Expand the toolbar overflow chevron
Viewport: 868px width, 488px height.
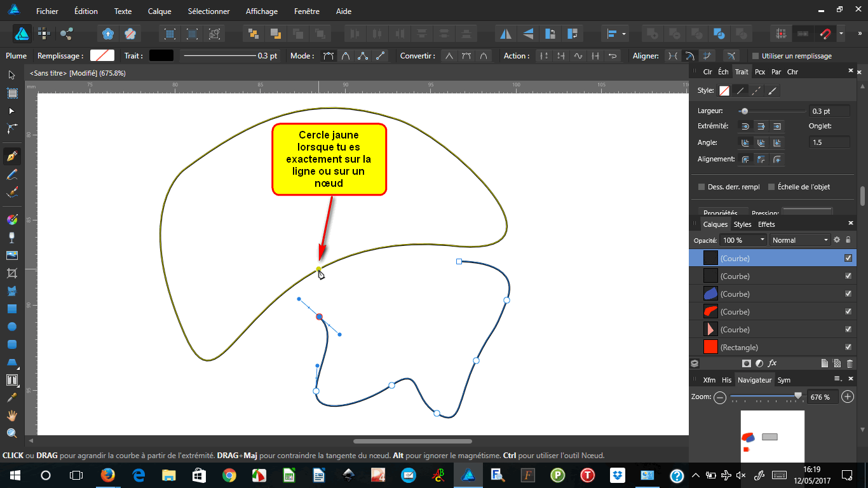(x=859, y=33)
